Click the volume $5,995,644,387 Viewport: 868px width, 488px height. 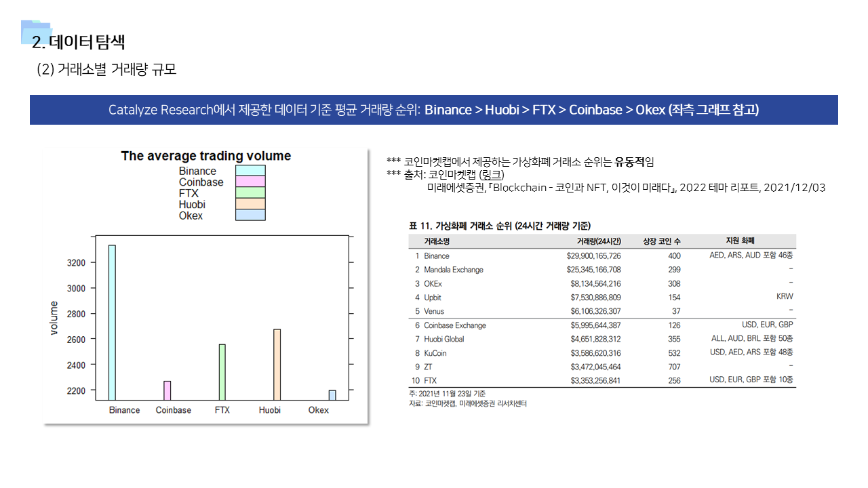[x=595, y=325]
